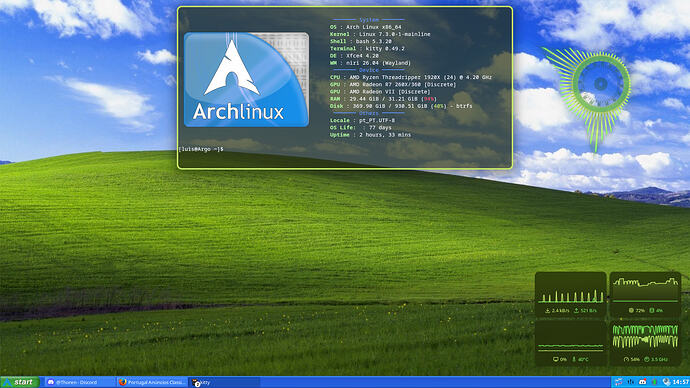Click the kitty cat icon in taskbar
This screenshot has width=690, height=388.
(196, 383)
